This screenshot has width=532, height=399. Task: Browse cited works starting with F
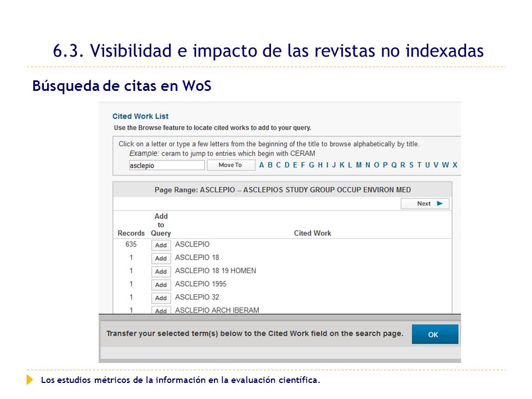pyautogui.click(x=303, y=165)
